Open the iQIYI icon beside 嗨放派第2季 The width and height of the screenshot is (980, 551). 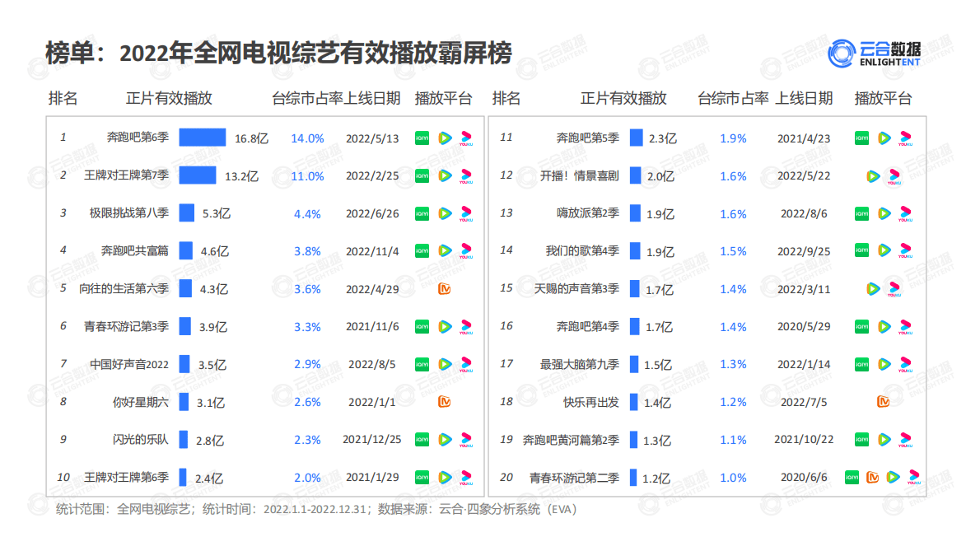pos(861,213)
